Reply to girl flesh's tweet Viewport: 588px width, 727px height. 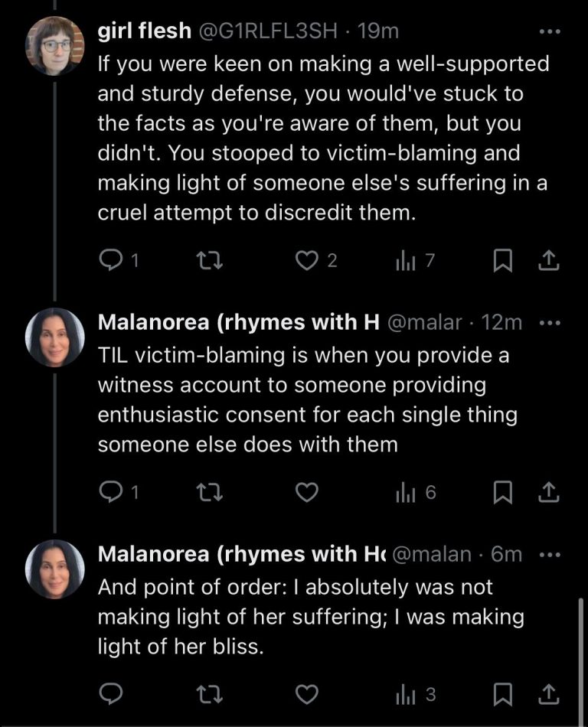111,261
